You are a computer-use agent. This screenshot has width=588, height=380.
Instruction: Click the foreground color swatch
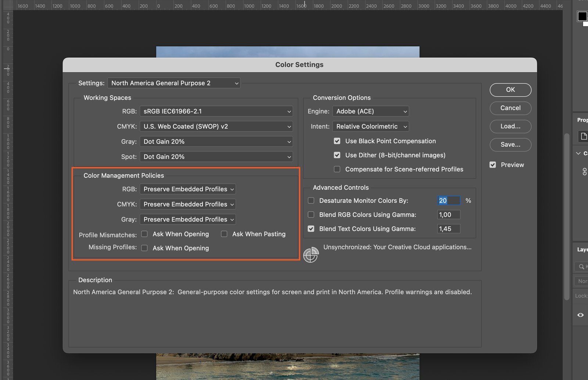pos(582,15)
